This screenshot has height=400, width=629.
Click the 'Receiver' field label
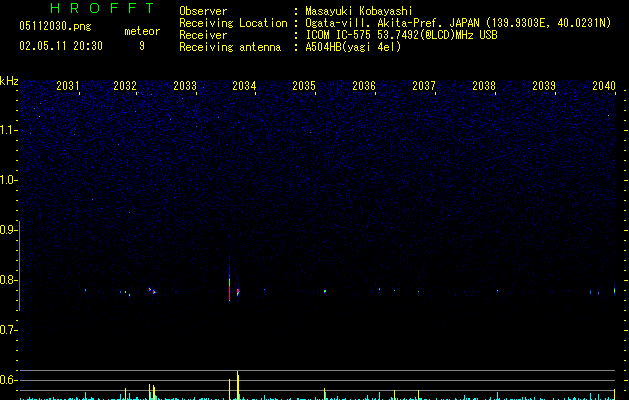click(203, 35)
